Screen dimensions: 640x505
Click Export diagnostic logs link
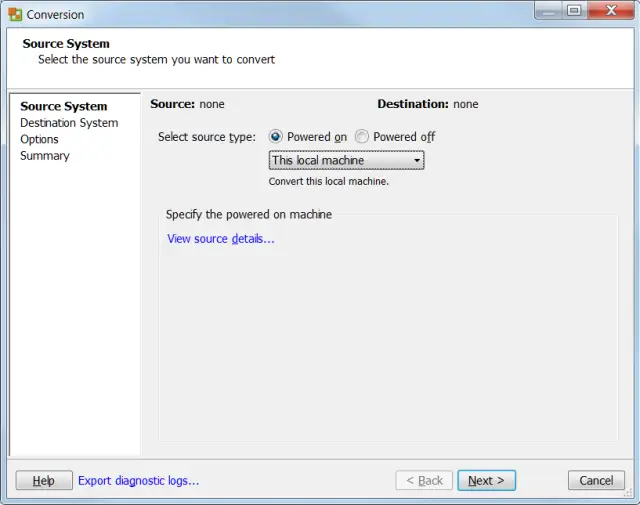[139, 481]
